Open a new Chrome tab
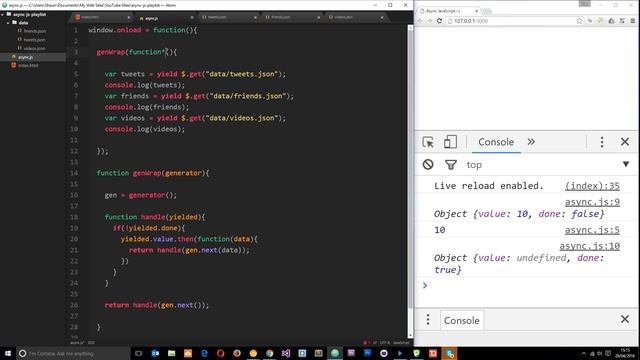Viewport: 640px width, 360px height. [487, 11]
